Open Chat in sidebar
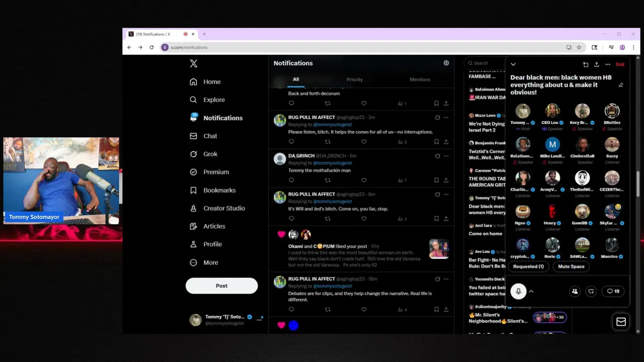Viewport: 644px width, 362px height. click(x=203, y=136)
